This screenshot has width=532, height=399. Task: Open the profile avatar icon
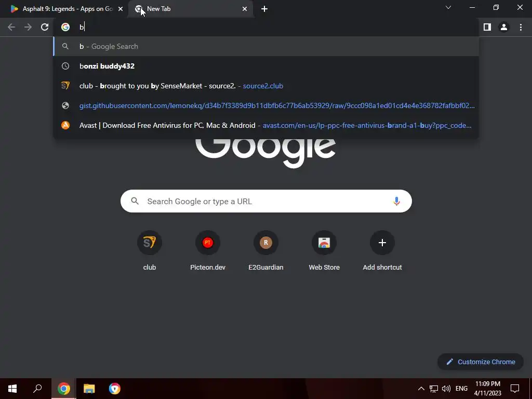pos(504,27)
